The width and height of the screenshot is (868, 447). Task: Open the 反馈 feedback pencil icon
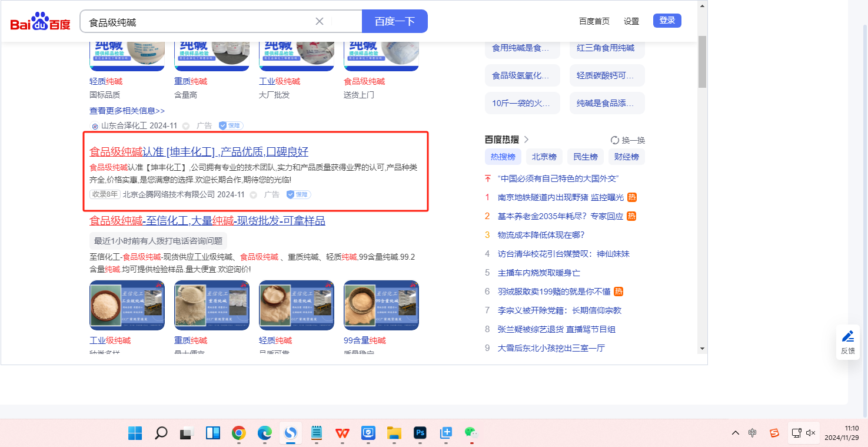pos(848,336)
